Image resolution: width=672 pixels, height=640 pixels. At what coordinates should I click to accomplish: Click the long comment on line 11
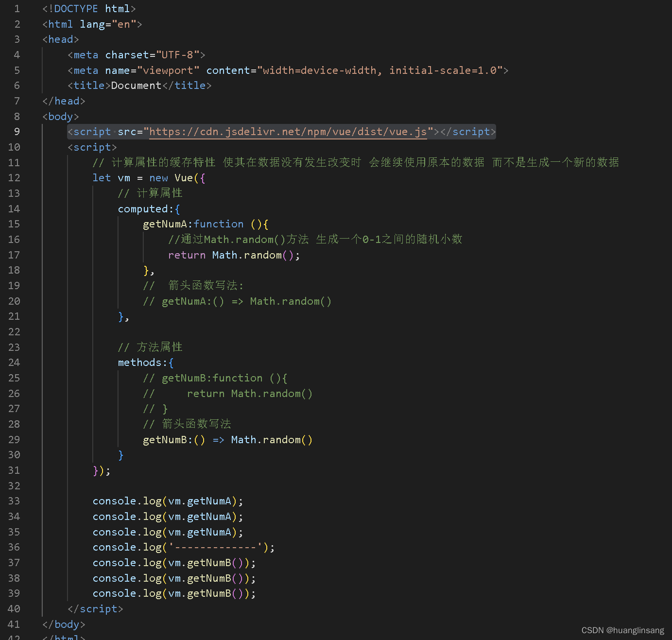[x=356, y=162]
